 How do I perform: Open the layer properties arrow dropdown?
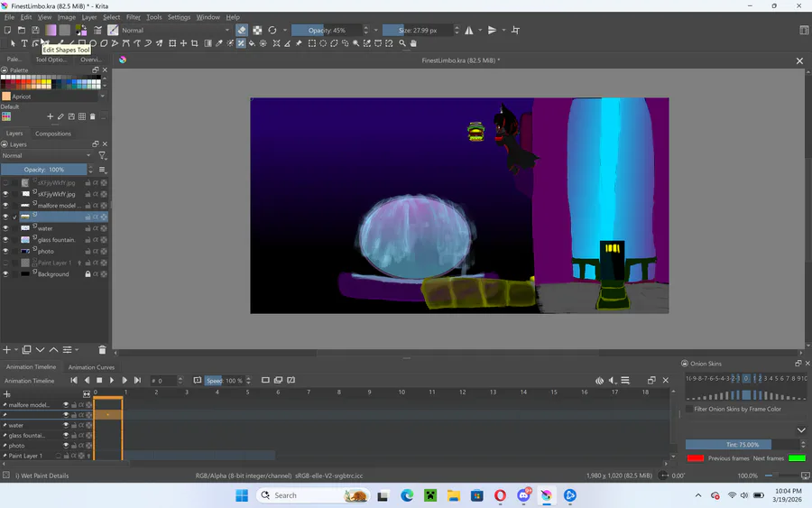point(76,350)
